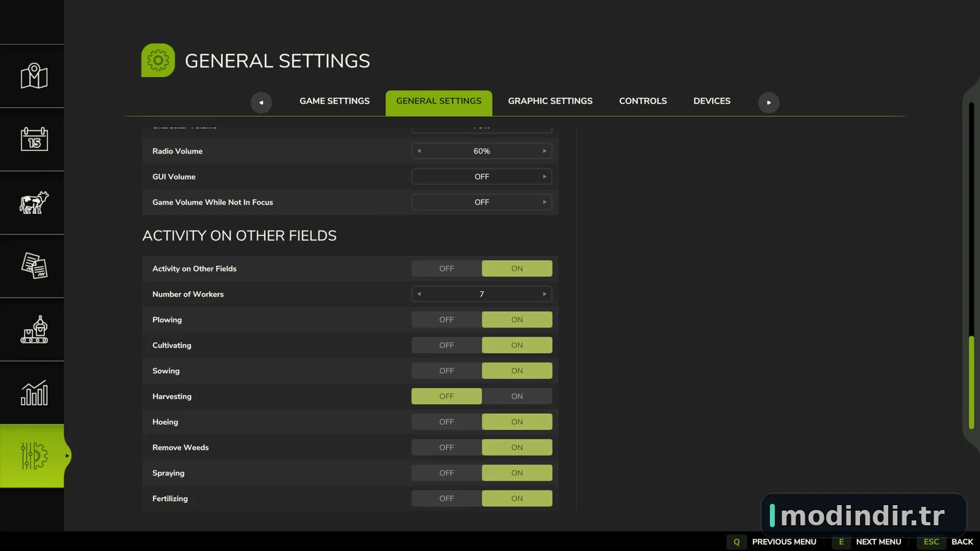Image resolution: width=980 pixels, height=551 pixels.
Task: Set Fertilizing to ON
Action: tap(517, 498)
